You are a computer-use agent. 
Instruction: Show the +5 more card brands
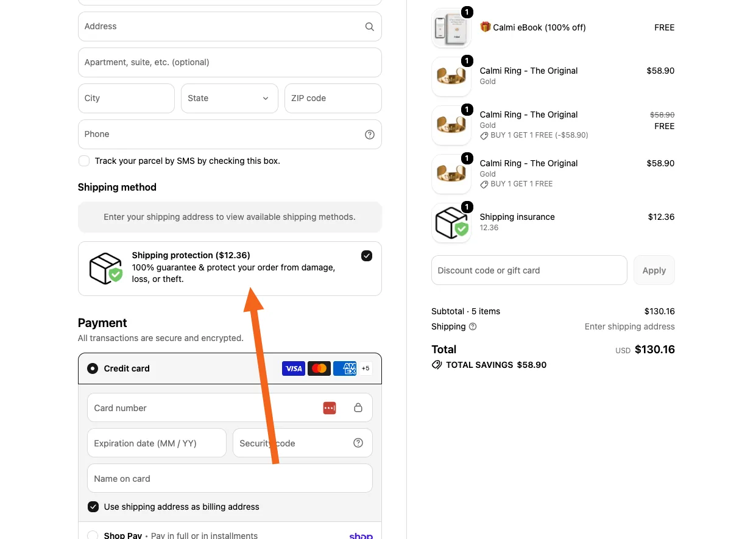pos(366,368)
